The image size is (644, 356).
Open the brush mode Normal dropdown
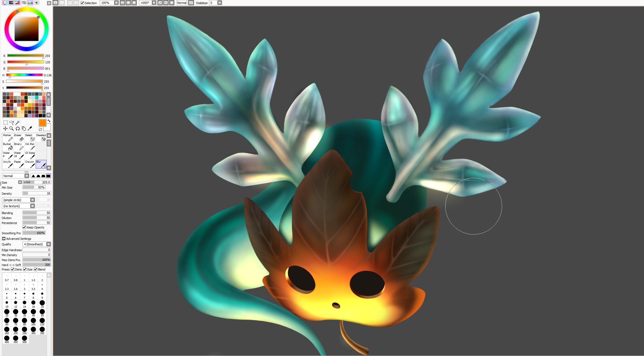click(x=15, y=176)
